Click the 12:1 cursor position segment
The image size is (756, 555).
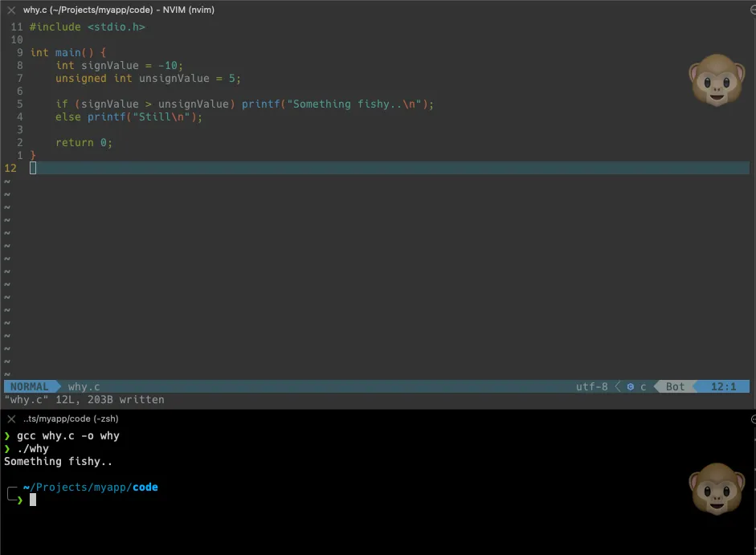coord(723,387)
